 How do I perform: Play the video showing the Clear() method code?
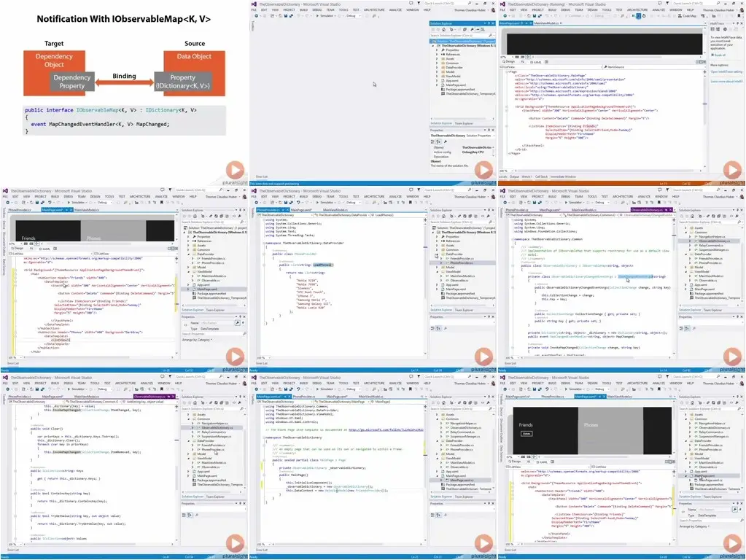point(235,543)
